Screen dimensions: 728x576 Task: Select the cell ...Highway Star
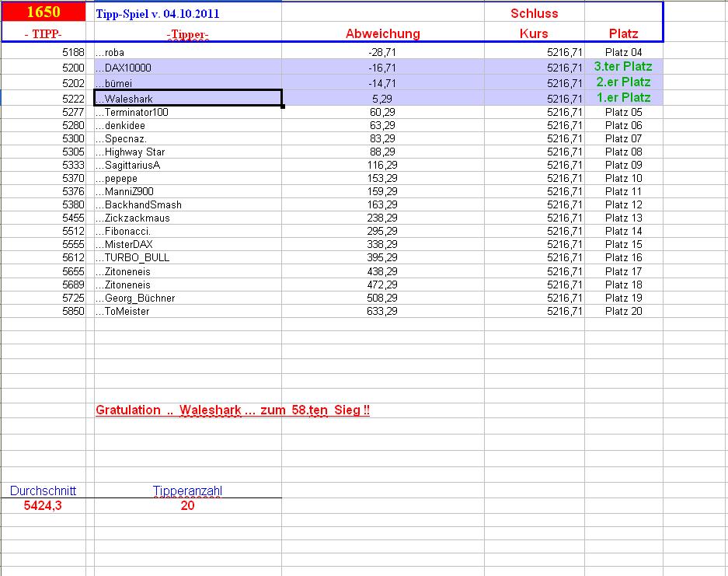[187, 152]
